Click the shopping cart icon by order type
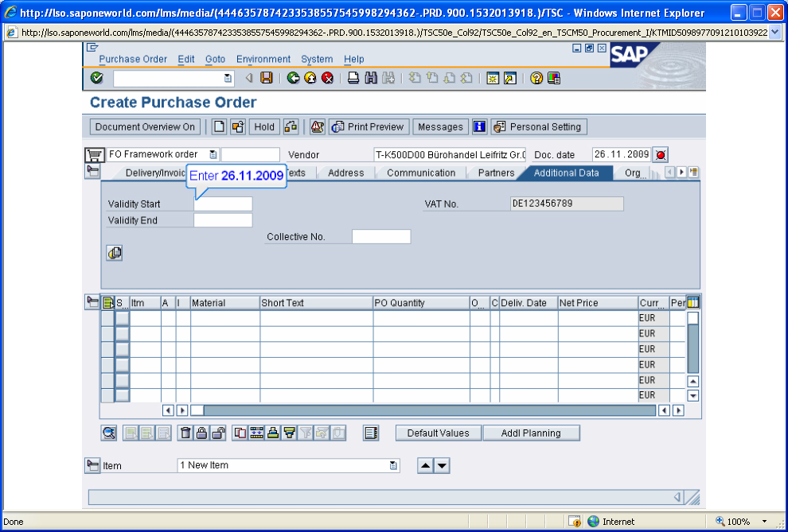Image resolution: width=788 pixels, height=532 pixels. coord(94,155)
